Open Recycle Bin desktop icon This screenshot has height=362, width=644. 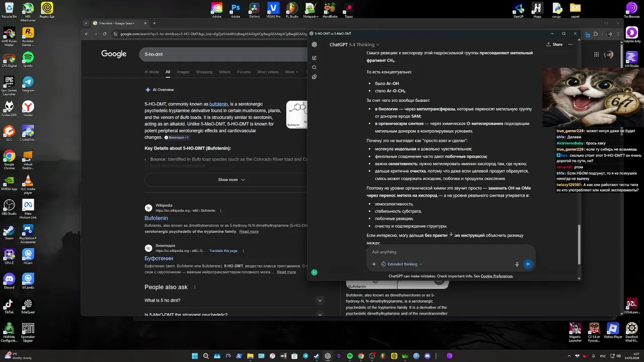point(9,10)
